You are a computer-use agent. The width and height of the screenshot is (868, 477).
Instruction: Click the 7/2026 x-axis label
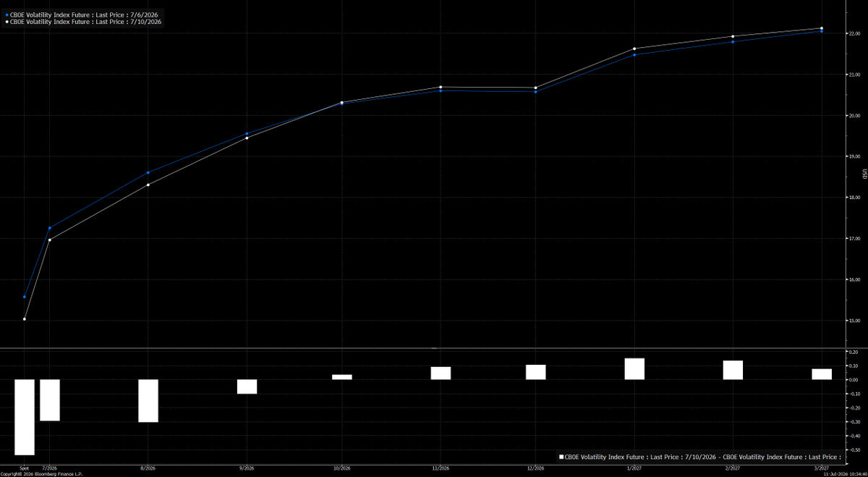coord(50,468)
